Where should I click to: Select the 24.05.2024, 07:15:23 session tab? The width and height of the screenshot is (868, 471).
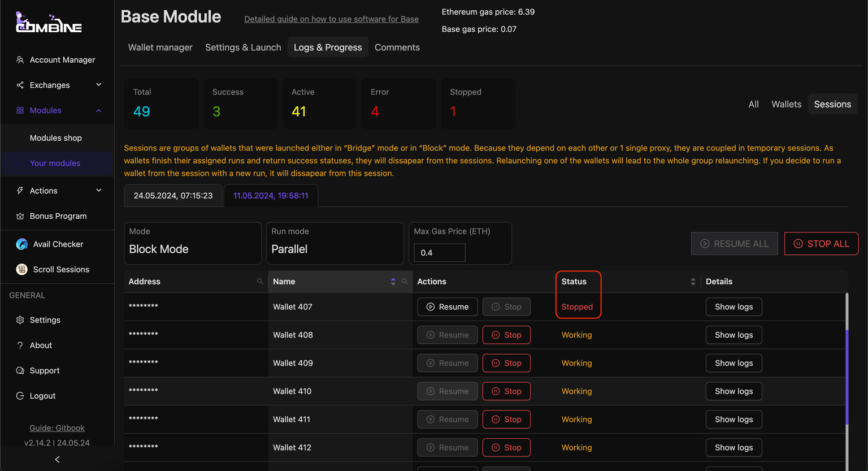pyautogui.click(x=173, y=196)
